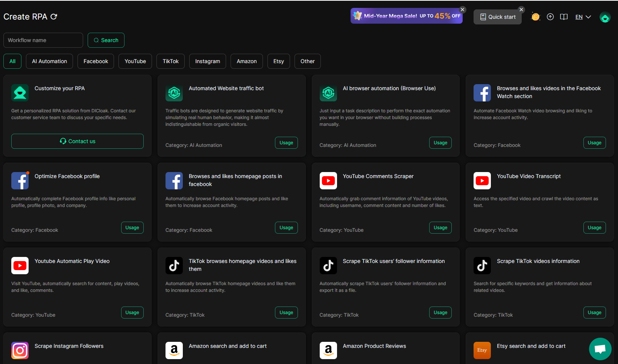The width and height of the screenshot is (618, 364).
Task: Select the AI Automation category tab
Action: (x=49, y=61)
